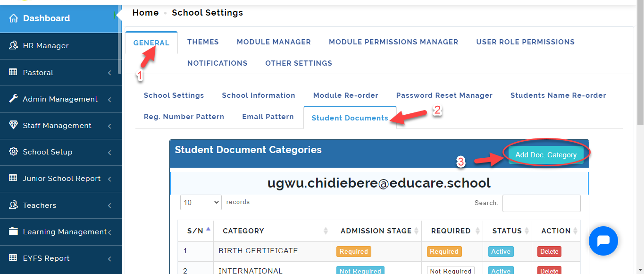The width and height of the screenshot is (644, 274).
Task: Open the records per page dropdown
Action: click(201, 202)
